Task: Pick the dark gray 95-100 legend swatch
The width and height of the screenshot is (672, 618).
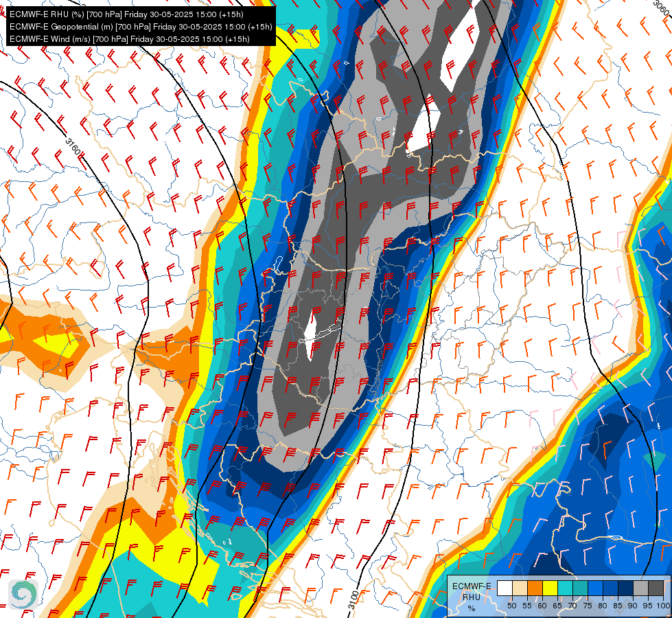Action: coord(656,588)
